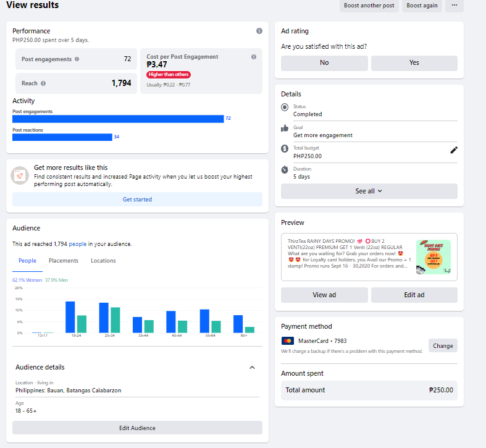Click the Performance info icon

[x=259, y=31]
